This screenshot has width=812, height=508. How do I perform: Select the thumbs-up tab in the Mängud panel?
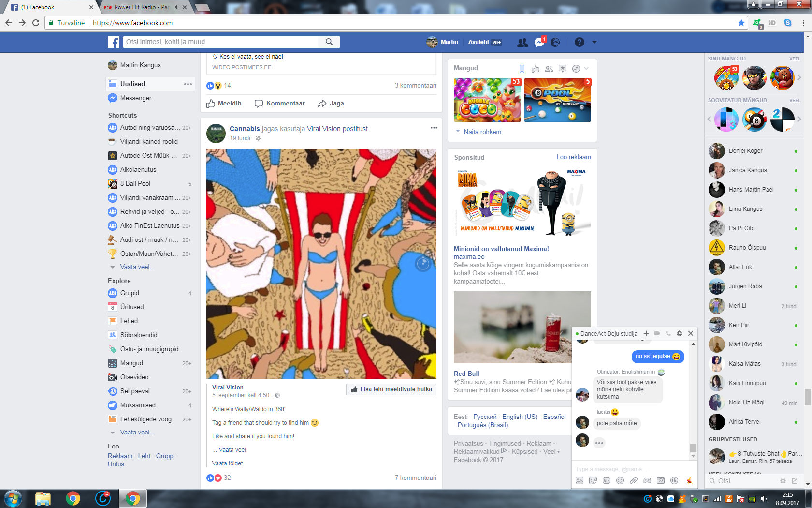[x=536, y=69]
